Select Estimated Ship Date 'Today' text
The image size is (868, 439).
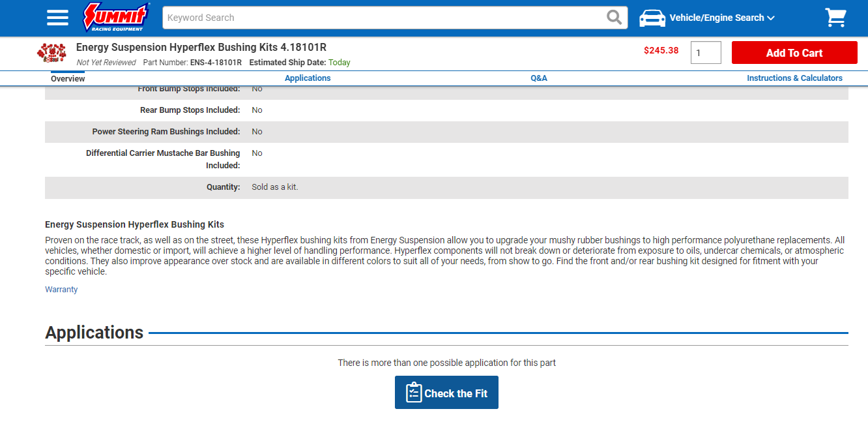(340, 63)
